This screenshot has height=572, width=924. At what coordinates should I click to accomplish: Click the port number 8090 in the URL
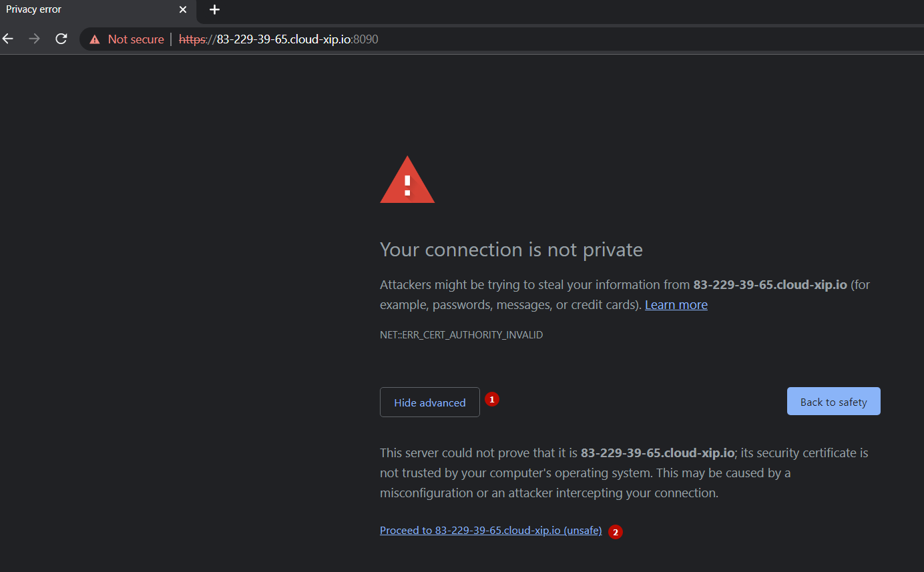click(x=365, y=39)
